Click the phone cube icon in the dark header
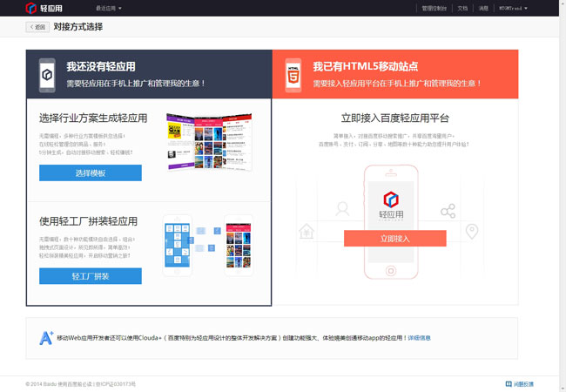 (x=48, y=76)
